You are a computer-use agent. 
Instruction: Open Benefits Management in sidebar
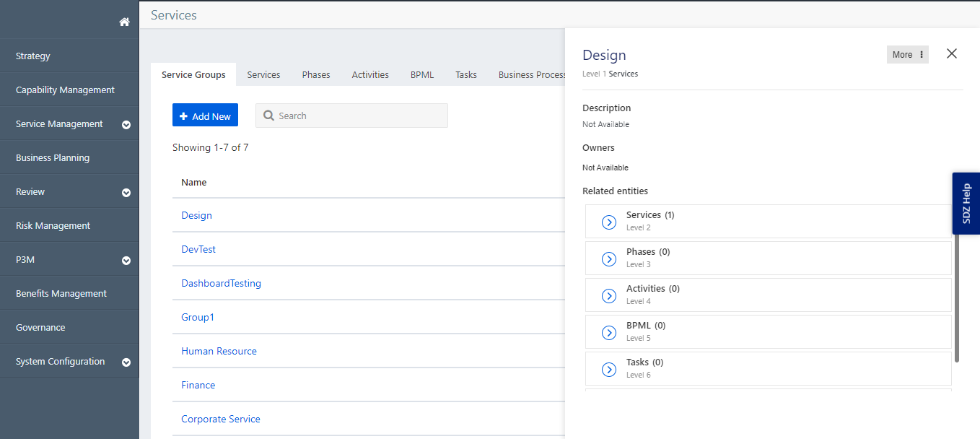click(61, 293)
